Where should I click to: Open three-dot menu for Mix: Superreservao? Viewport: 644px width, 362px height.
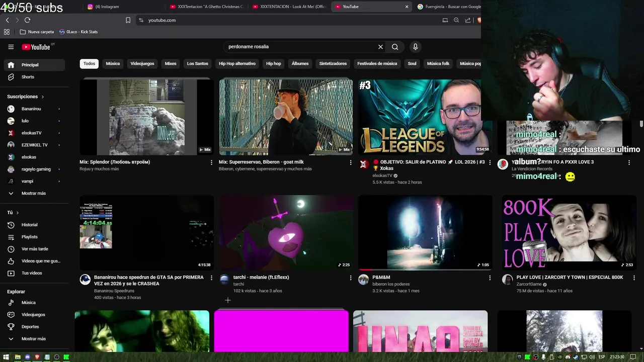351,162
